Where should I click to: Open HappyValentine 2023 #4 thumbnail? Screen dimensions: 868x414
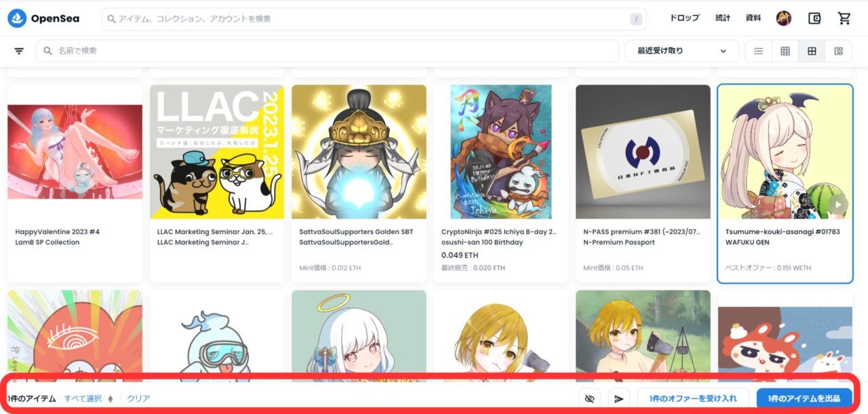(75, 152)
